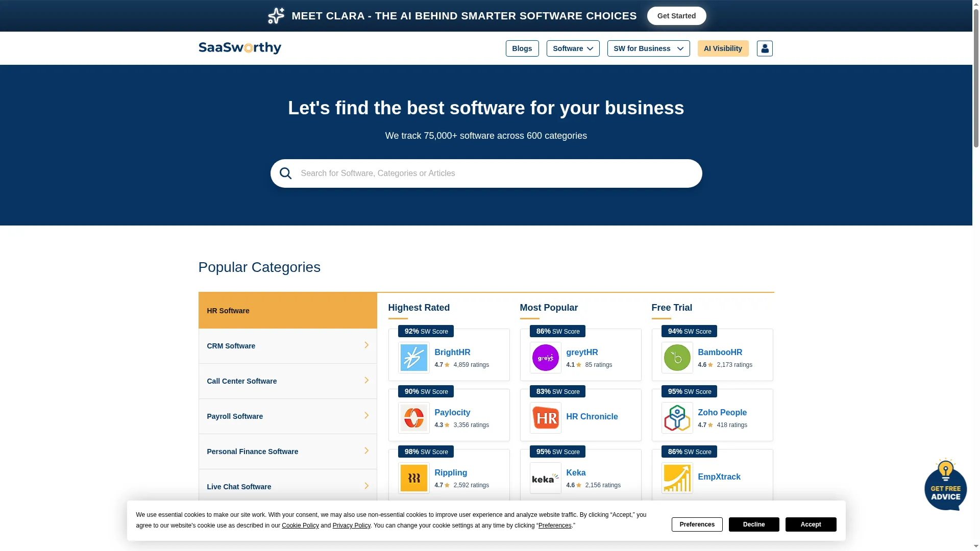Open the user account icon
The width and height of the screenshot is (980, 551).
tap(765, 48)
